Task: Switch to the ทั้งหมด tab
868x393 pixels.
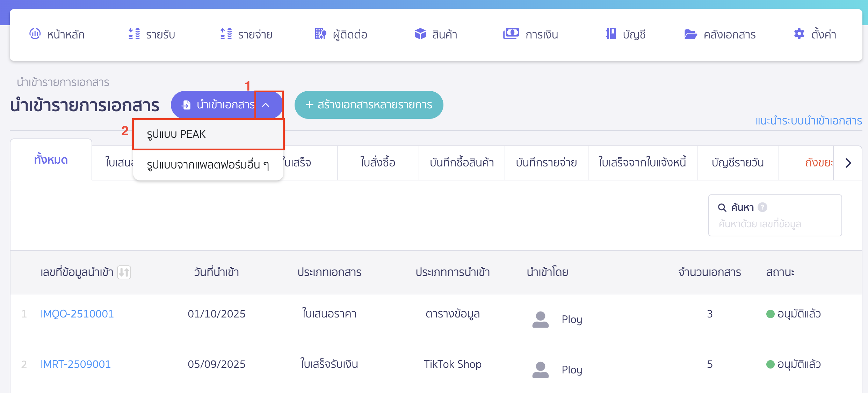Action: tap(51, 159)
